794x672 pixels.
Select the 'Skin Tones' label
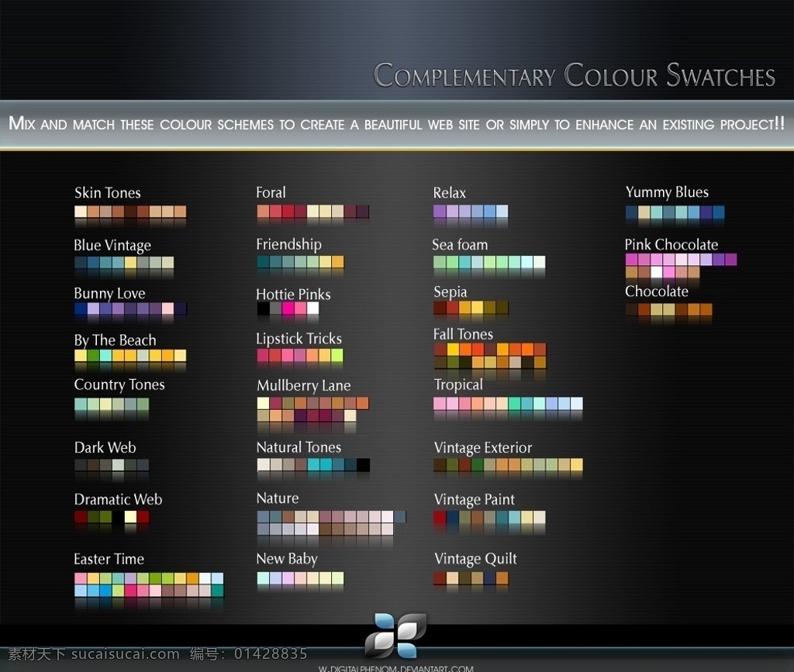coord(107,193)
